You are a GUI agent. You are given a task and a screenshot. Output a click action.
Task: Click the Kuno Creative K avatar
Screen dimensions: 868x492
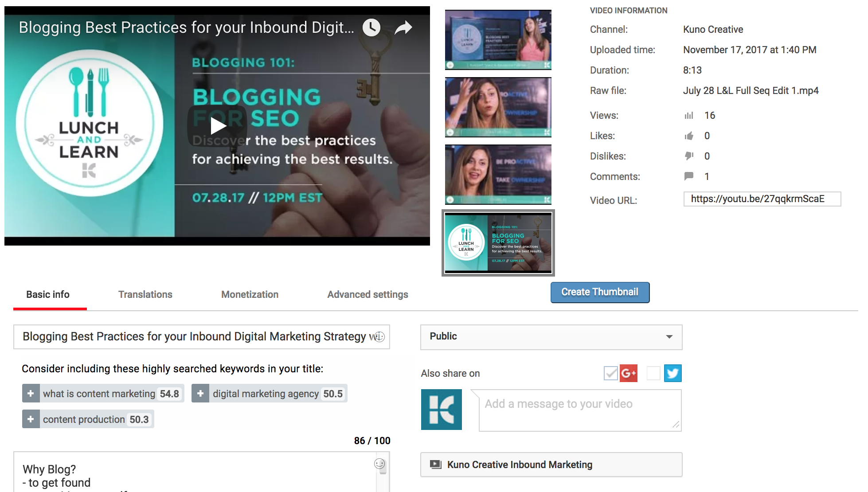[442, 410]
